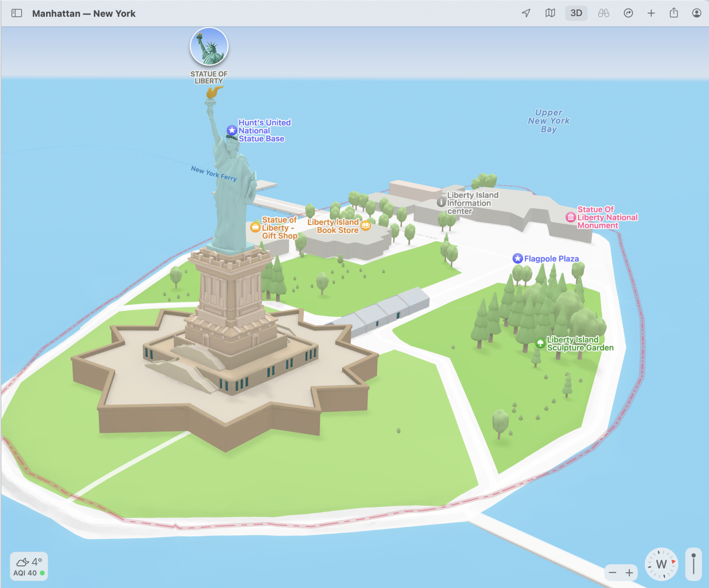Viewport: 709px width, 588px height.
Task: Select the Liberty Island Book Store marker
Action: pos(365,226)
